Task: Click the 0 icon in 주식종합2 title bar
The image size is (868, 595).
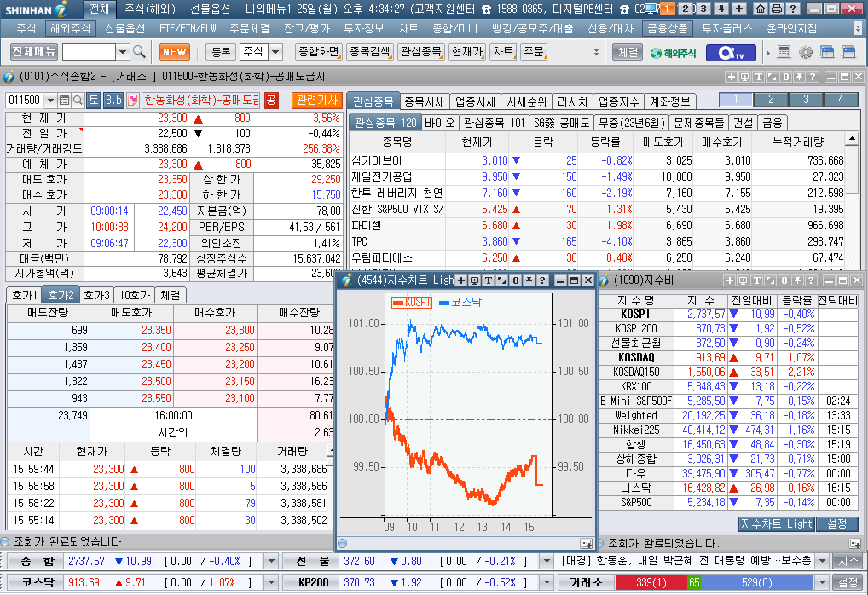Action: (x=785, y=77)
